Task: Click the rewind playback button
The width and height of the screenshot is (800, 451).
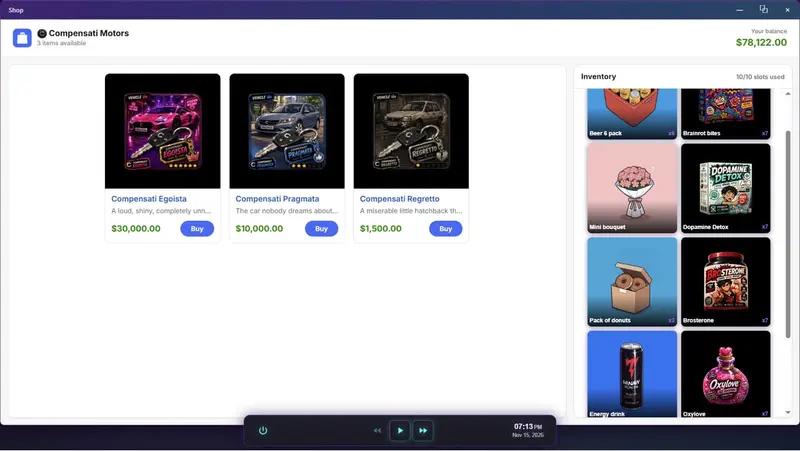Action: (377, 431)
